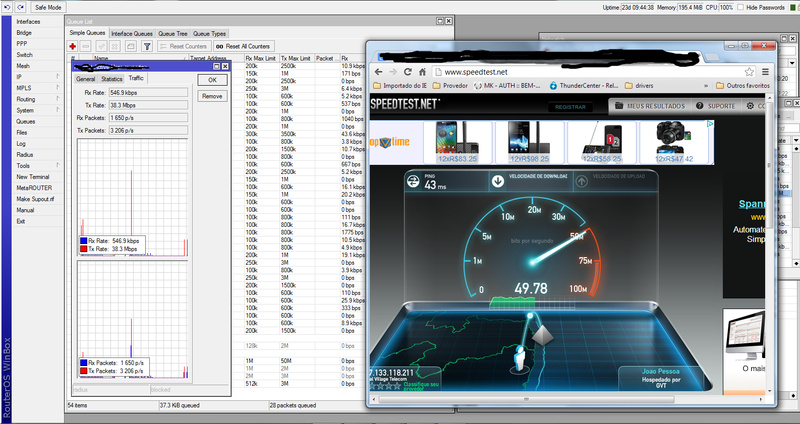The width and height of the screenshot is (800, 424).
Task: Click the Enable (checkmark) queue toolbar icon
Action: [102, 46]
